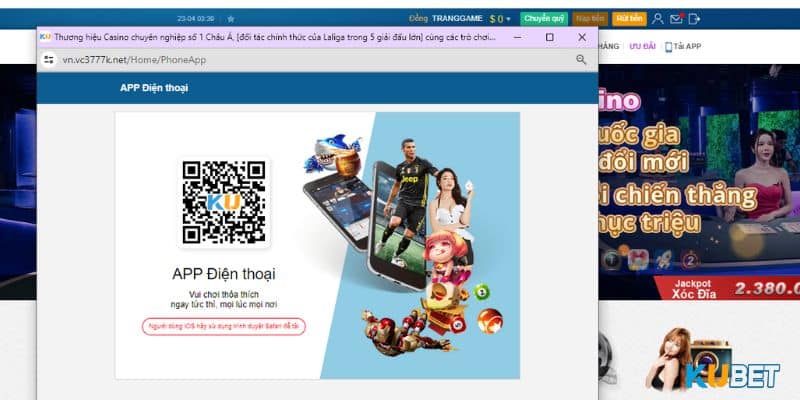Open the ƯU ĐÃI menu item
800x400 pixels.
coord(642,46)
